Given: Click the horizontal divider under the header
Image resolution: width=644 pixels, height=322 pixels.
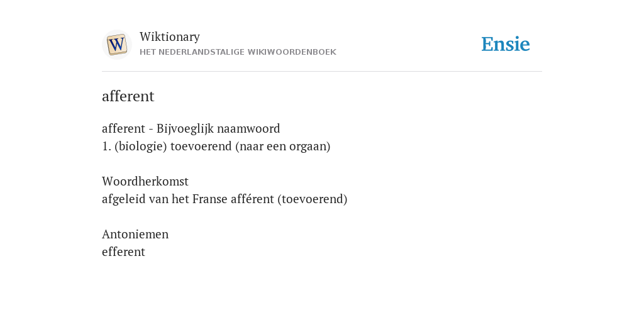Looking at the screenshot, I should (322, 72).
